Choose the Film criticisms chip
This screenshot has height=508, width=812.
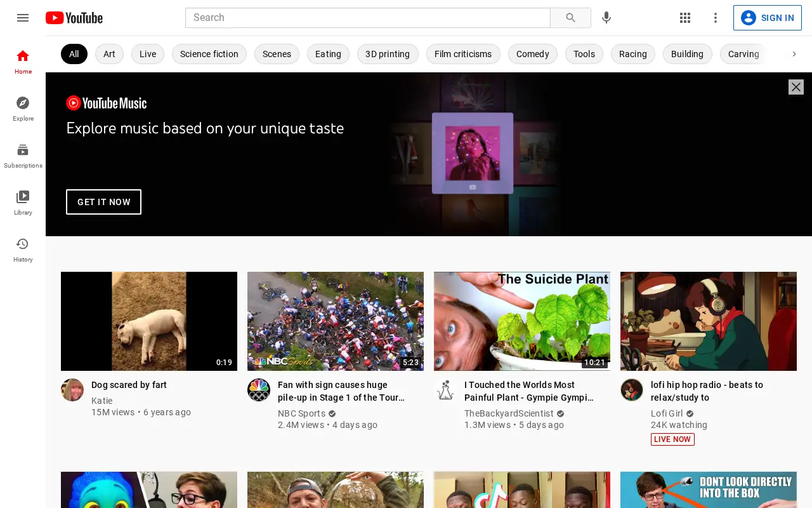click(463, 54)
